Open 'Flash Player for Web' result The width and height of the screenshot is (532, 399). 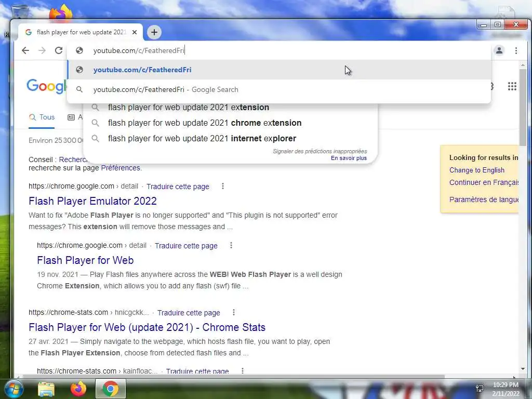click(x=85, y=260)
